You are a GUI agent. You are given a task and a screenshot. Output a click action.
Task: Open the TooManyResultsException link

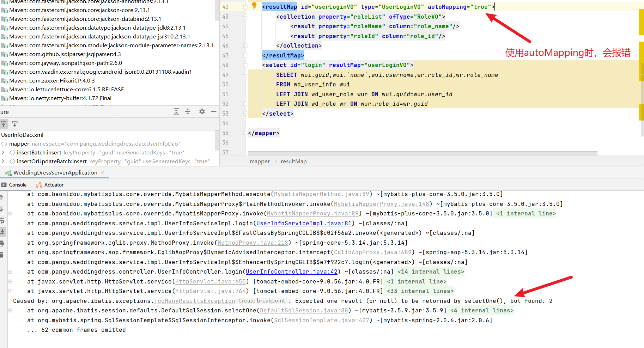point(194,301)
